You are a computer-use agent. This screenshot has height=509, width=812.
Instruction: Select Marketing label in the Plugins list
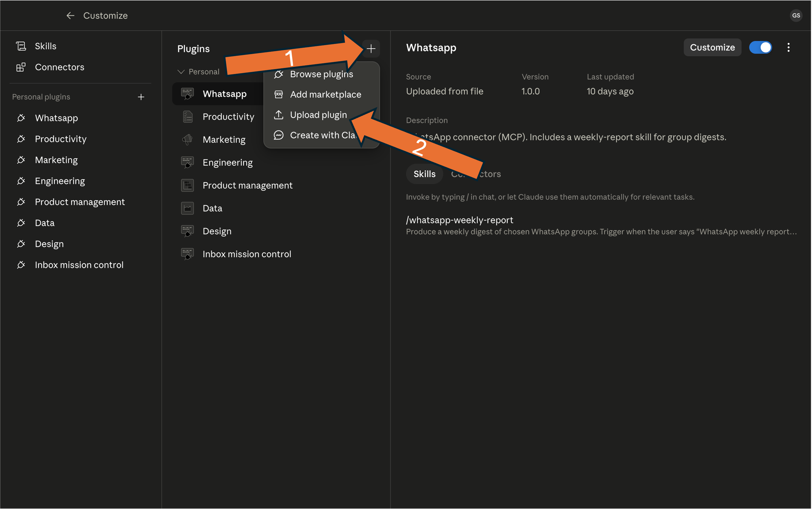[x=224, y=139]
